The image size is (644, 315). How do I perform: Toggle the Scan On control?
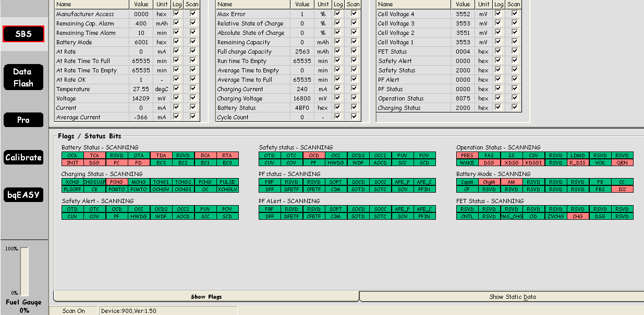tap(72, 310)
